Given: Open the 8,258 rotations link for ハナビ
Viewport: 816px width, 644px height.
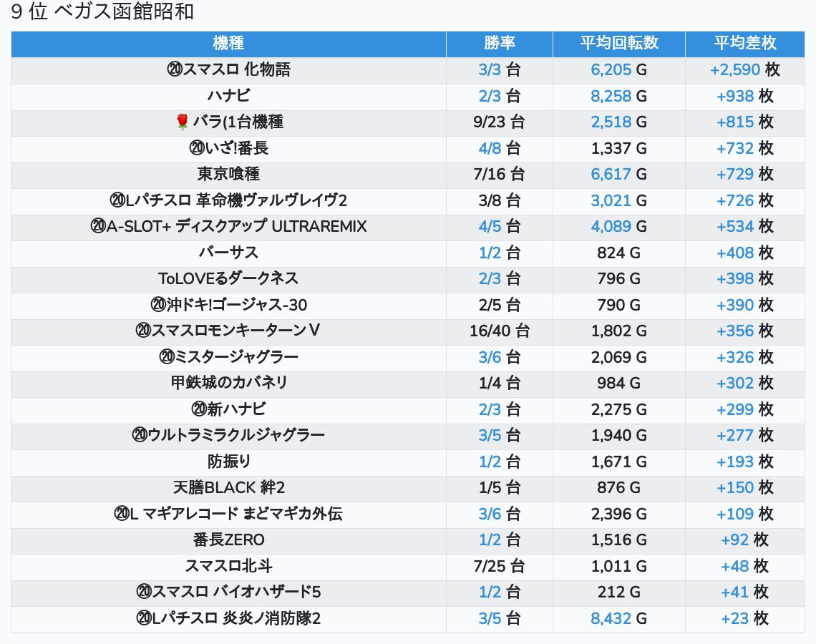Looking at the screenshot, I should tap(611, 96).
